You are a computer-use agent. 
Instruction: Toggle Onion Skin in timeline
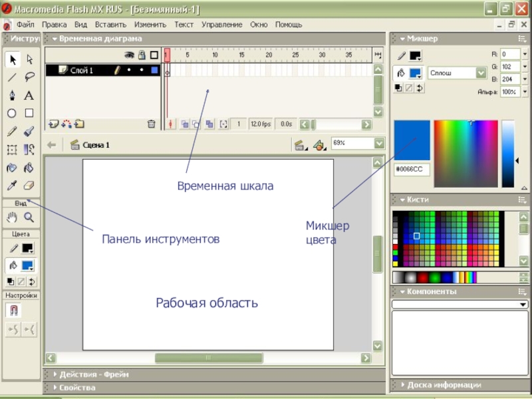coord(185,124)
